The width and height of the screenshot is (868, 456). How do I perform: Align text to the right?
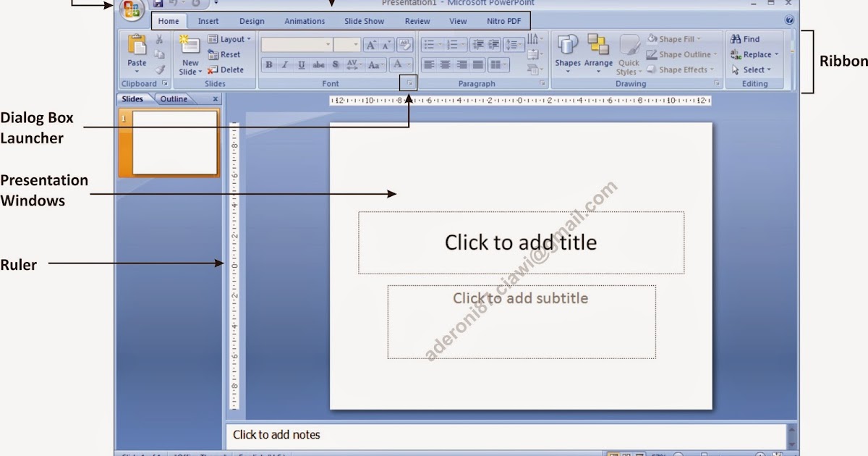pyautogui.click(x=461, y=64)
